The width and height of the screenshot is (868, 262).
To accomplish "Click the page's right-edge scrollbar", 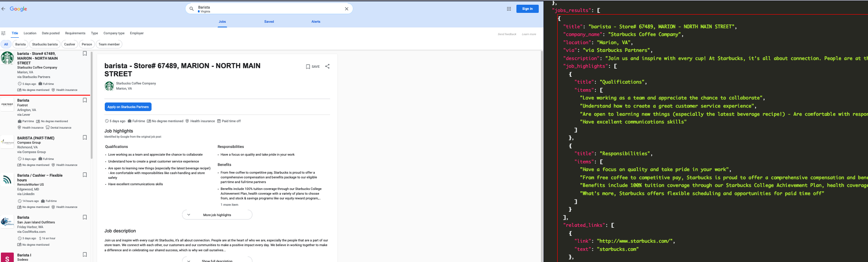I will click(x=542, y=156).
